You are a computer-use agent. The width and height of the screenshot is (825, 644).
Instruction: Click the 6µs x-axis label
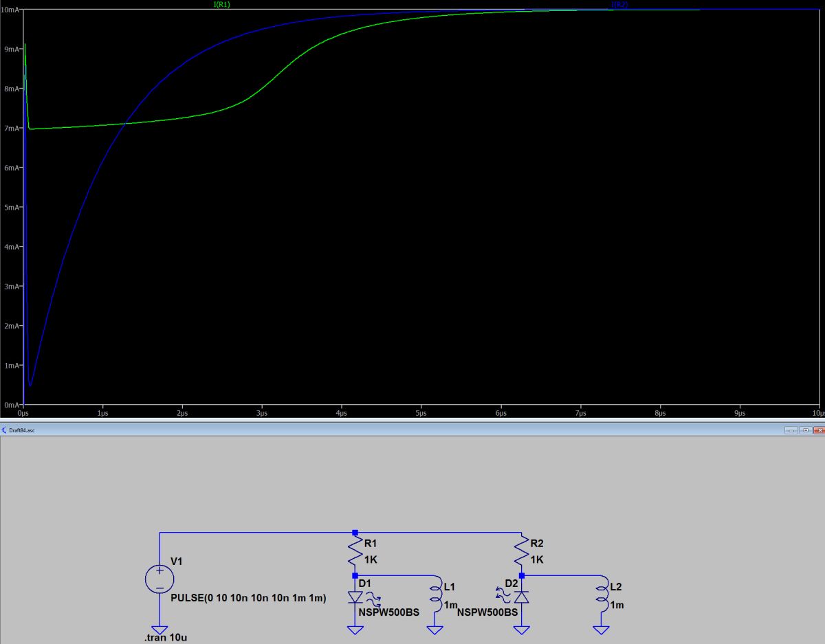501,414
